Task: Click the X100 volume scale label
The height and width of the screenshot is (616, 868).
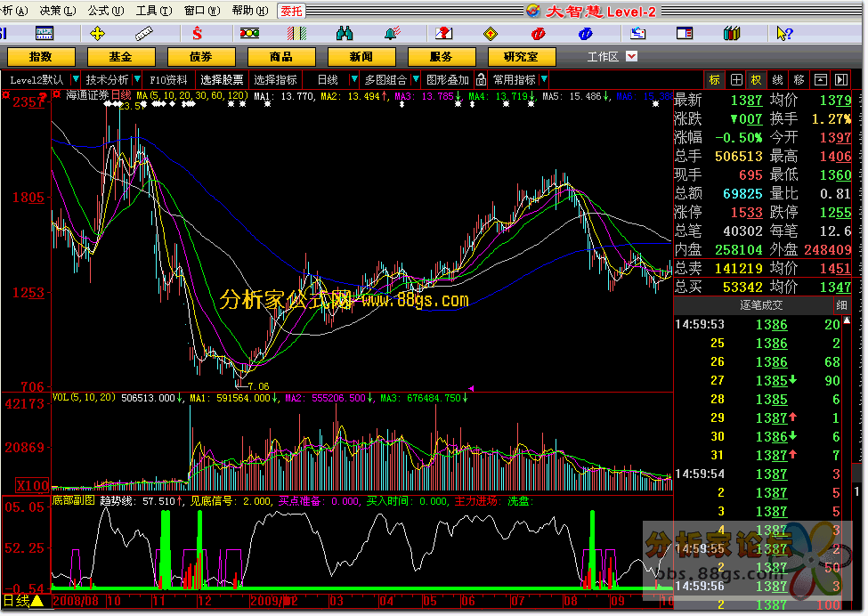Action: (32, 485)
